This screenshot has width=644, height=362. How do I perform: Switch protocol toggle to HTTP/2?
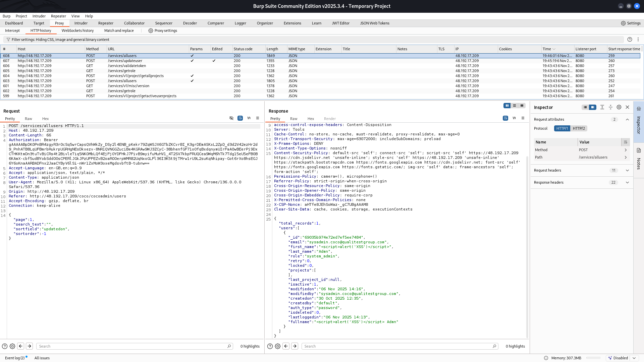point(579,128)
